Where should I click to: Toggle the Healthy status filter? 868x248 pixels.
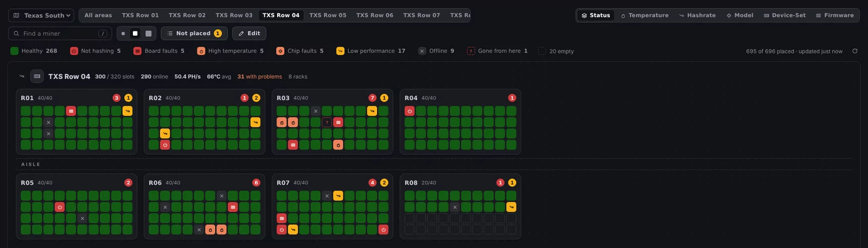tap(34, 51)
